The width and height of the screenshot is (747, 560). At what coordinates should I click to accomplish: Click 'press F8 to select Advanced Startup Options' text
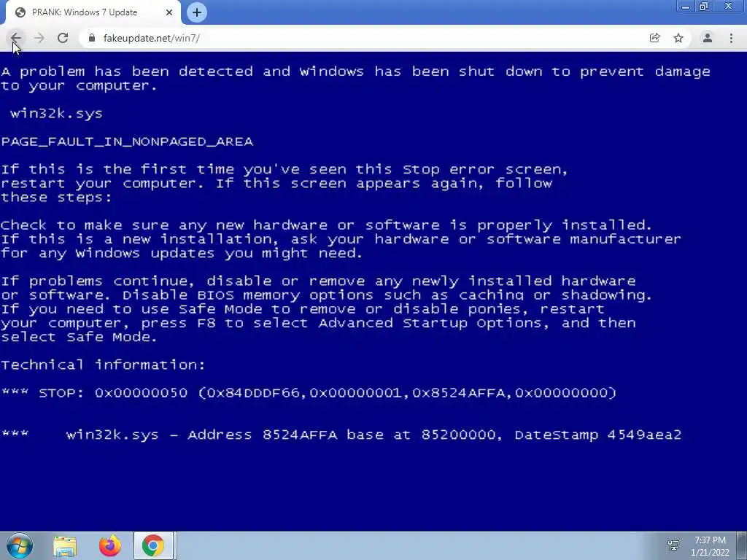[x=341, y=323]
